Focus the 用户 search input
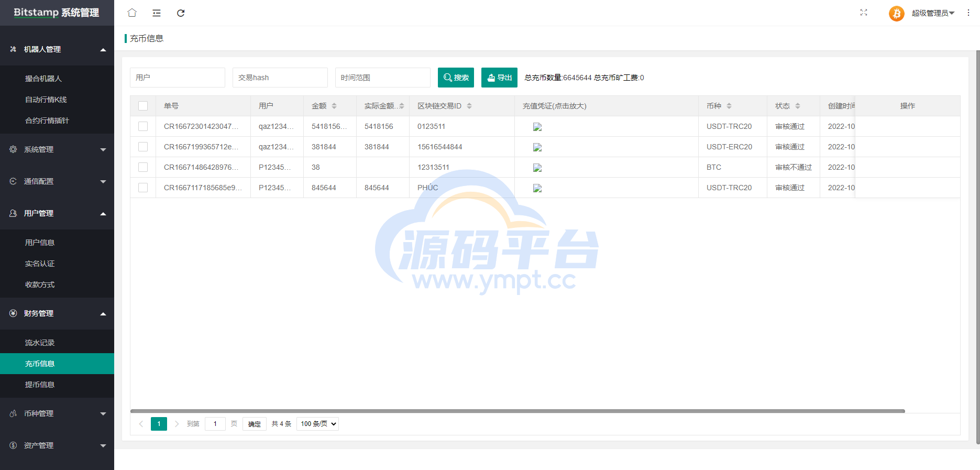980x470 pixels. pos(178,78)
